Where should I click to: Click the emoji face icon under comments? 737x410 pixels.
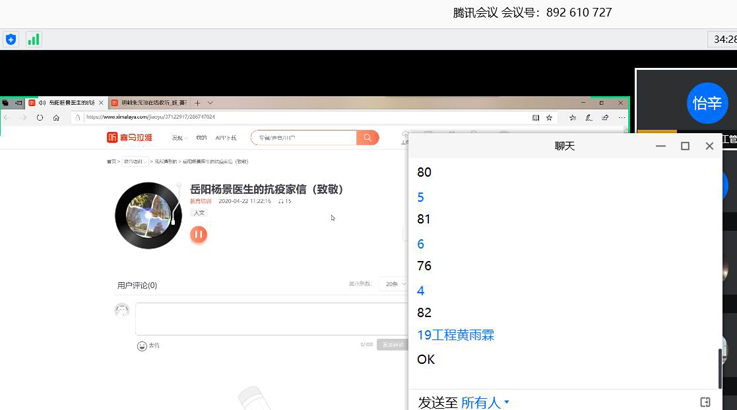click(142, 346)
